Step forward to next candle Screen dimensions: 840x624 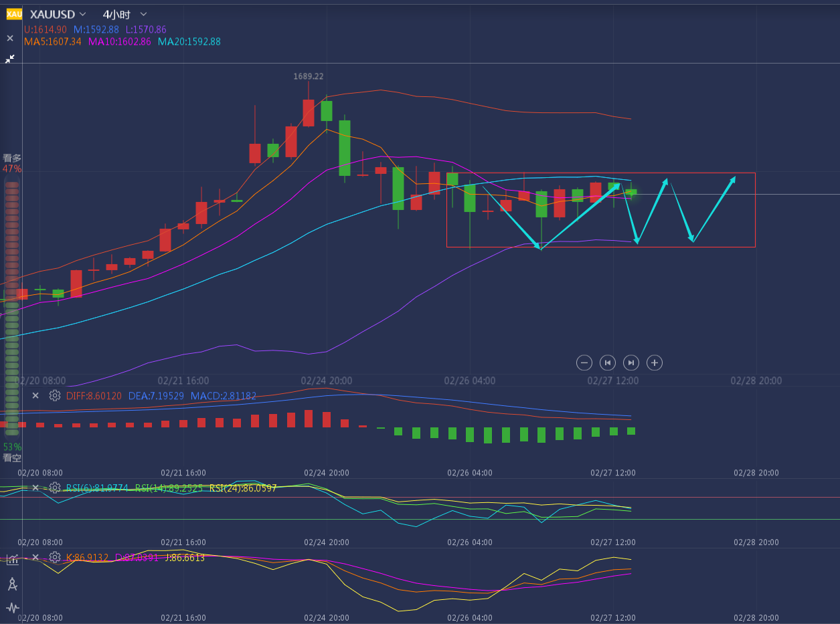point(631,362)
